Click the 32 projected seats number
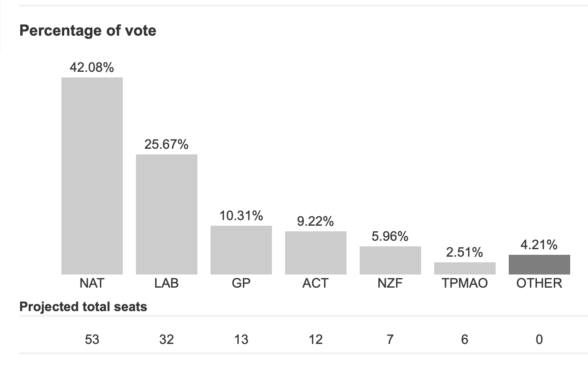This screenshot has width=588, height=366. 166,339
